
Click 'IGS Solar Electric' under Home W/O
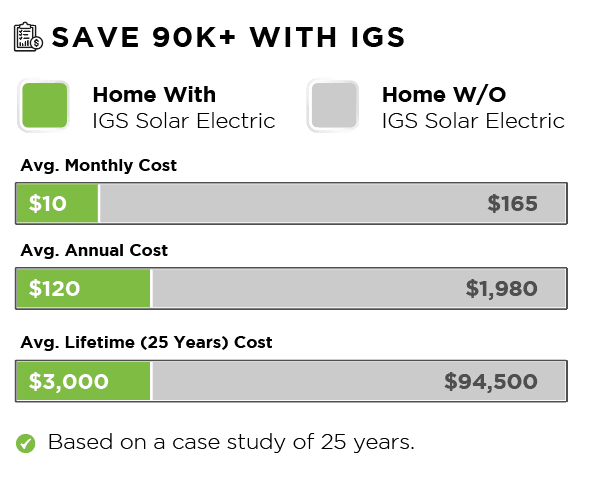click(473, 121)
